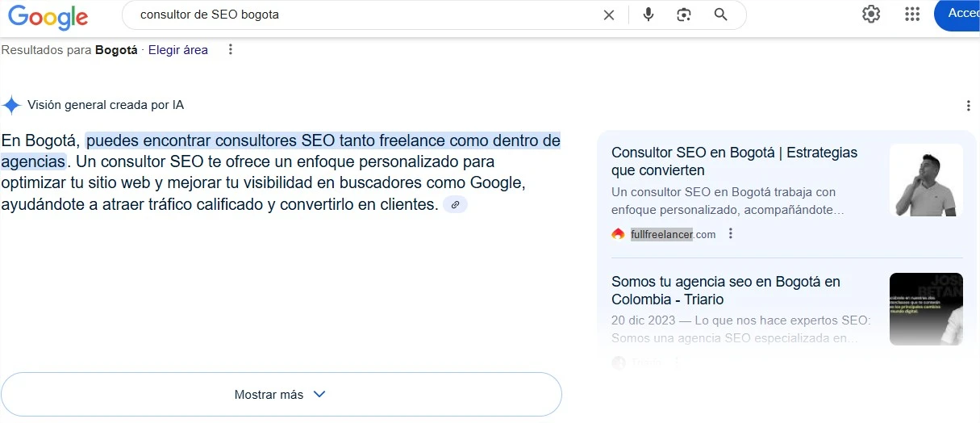Open the Google apps grid icon
The width and height of the screenshot is (980, 423).
[913, 14]
